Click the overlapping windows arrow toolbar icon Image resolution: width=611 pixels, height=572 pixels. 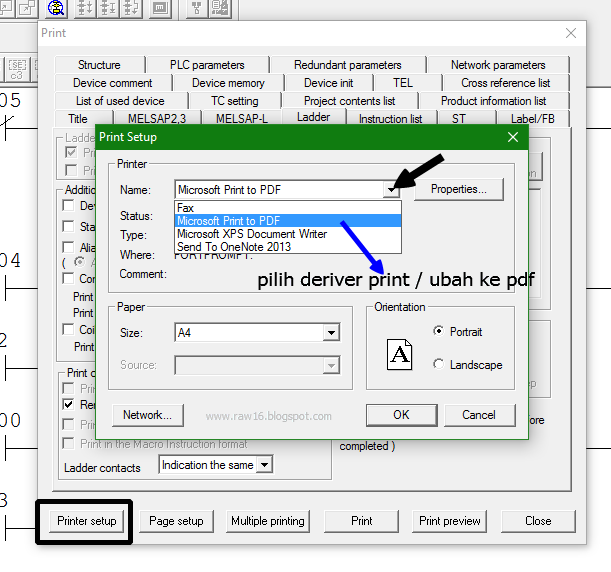point(26,7)
